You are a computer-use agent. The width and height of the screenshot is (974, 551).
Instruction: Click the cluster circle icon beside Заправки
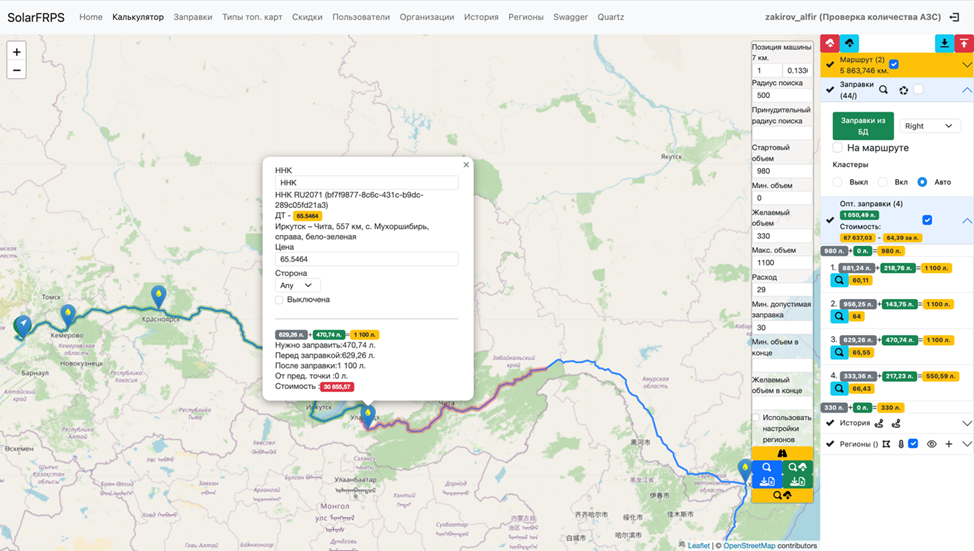[x=904, y=90]
